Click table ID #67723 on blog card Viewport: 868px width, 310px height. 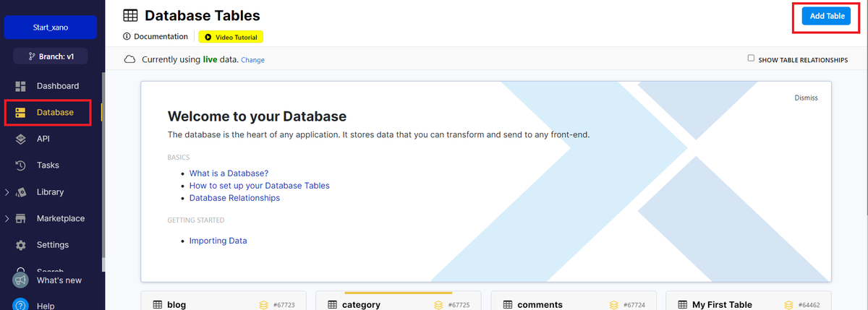point(284,305)
